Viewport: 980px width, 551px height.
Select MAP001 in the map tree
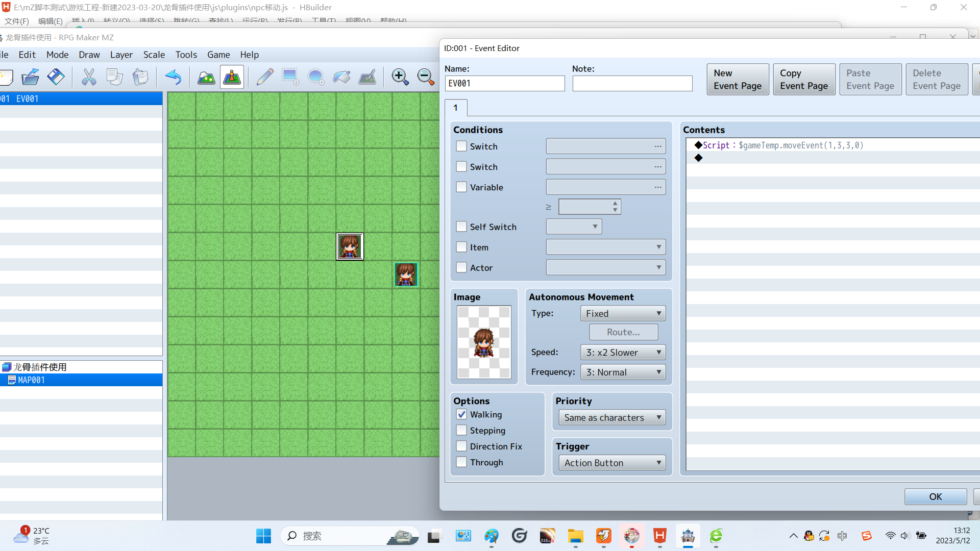click(x=82, y=380)
